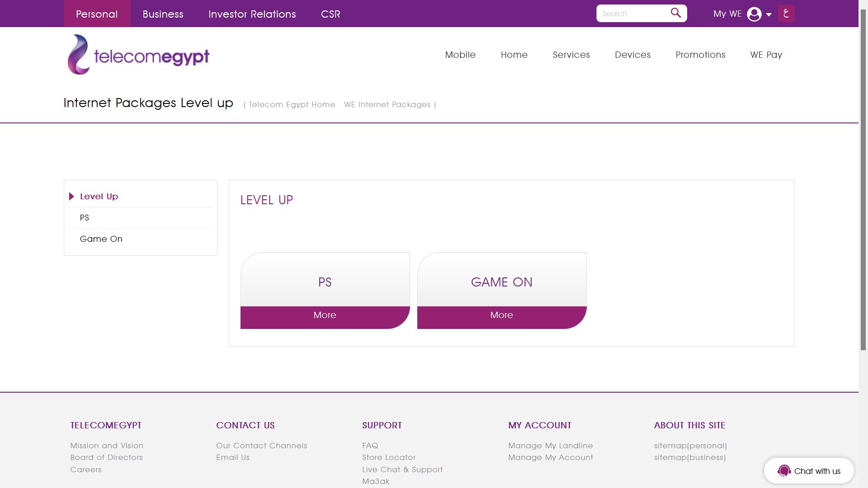Select the Personal tab

tap(97, 14)
